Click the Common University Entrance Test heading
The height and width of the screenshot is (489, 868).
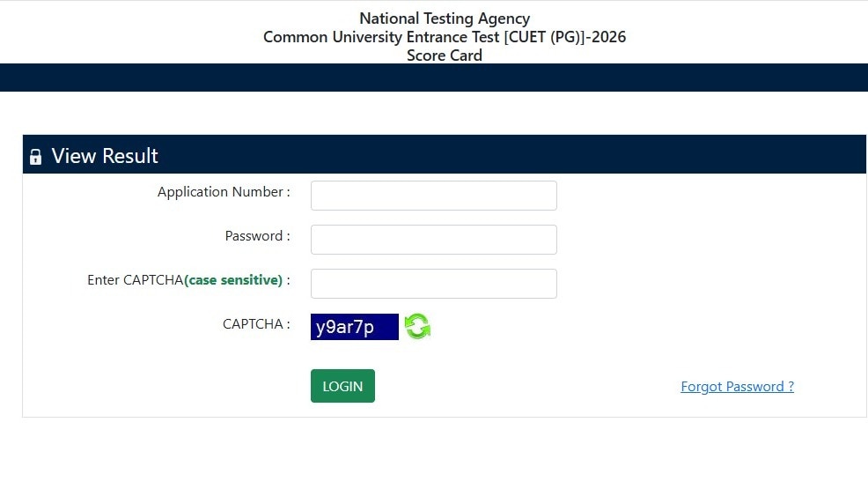pyautogui.click(x=445, y=37)
